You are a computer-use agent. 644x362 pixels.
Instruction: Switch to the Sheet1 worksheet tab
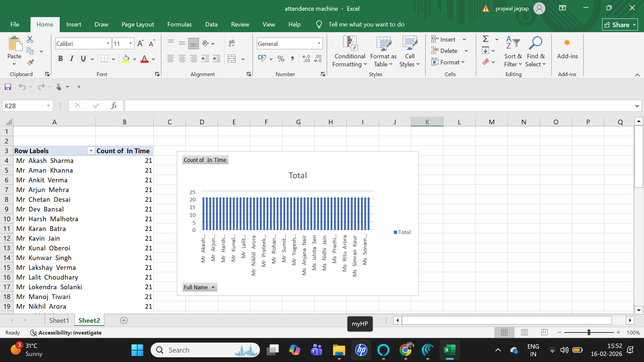click(59, 320)
